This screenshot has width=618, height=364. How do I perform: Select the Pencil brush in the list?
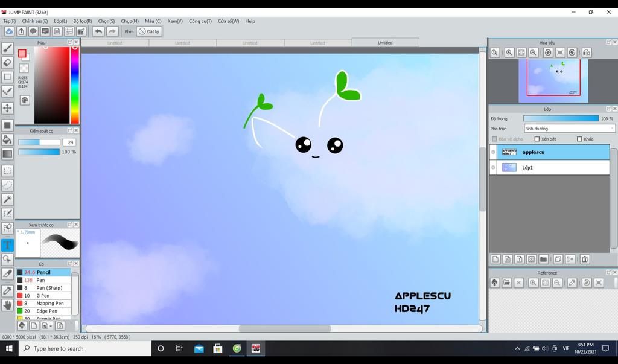(43, 272)
